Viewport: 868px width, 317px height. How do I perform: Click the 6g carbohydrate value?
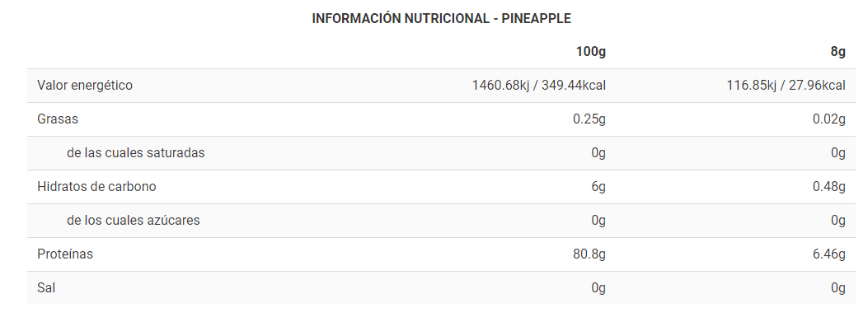click(x=598, y=186)
